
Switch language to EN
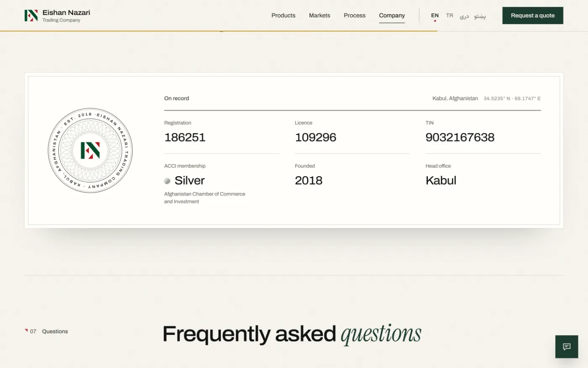(x=435, y=16)
